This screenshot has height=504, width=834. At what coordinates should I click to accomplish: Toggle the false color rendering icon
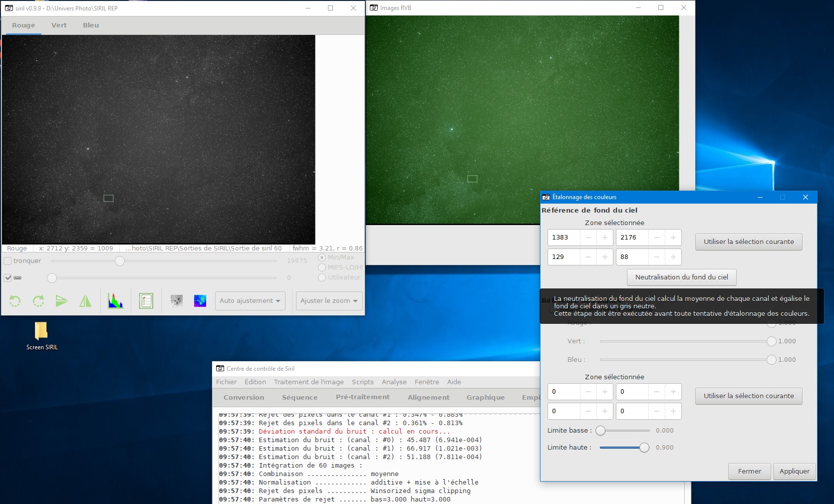pyautogui.click(x=200, y=300)
